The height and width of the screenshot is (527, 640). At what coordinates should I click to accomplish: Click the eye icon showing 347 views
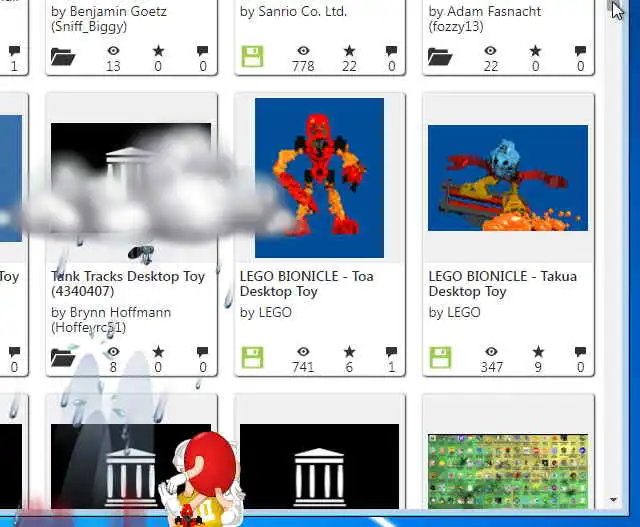click(491, 351)
